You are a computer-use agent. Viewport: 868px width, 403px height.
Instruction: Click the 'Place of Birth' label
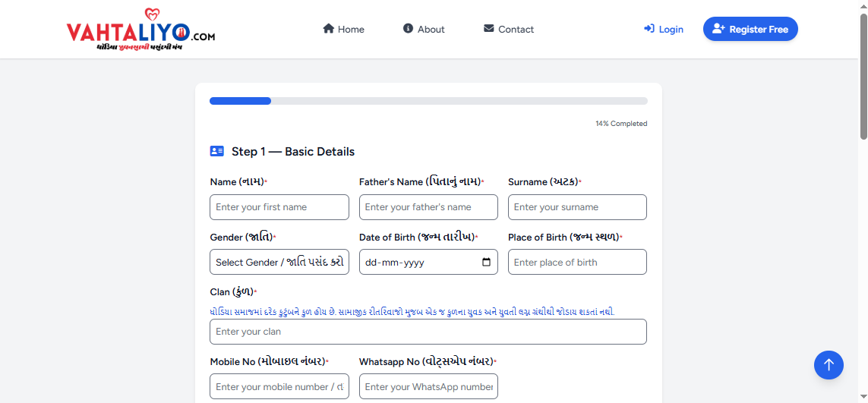564,237
